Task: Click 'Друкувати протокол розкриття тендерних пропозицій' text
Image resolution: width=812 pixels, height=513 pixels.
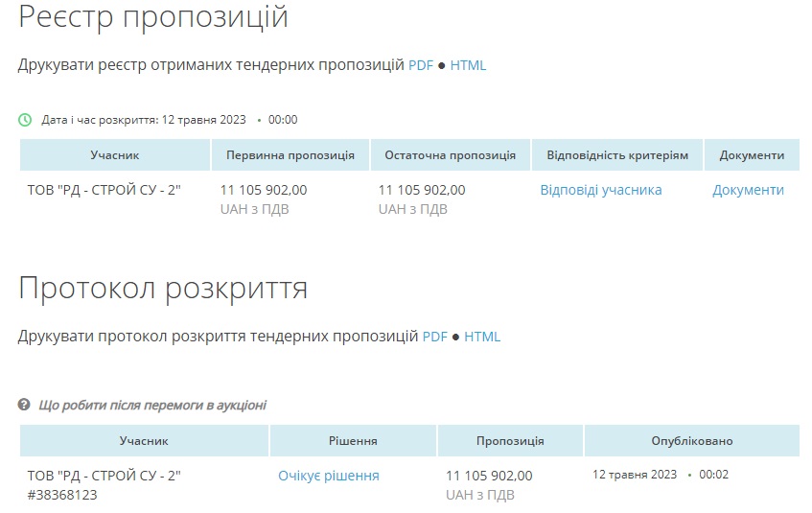Action: coord(218,337)
